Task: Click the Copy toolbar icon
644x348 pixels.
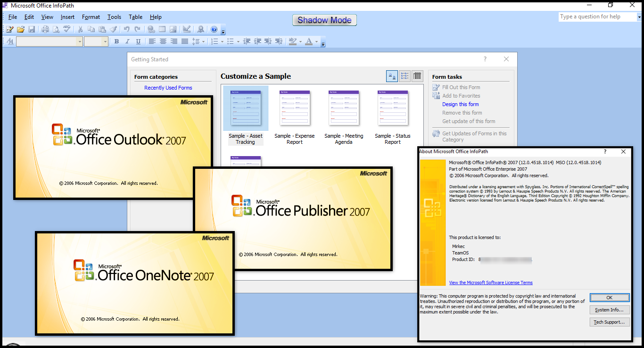Action: 91,29
